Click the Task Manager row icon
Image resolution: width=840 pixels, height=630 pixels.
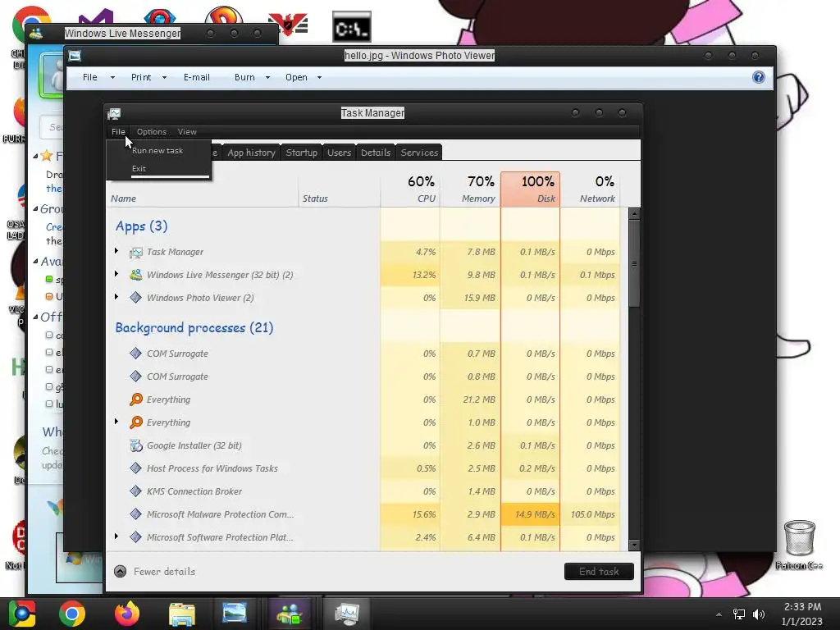(136, 252)
